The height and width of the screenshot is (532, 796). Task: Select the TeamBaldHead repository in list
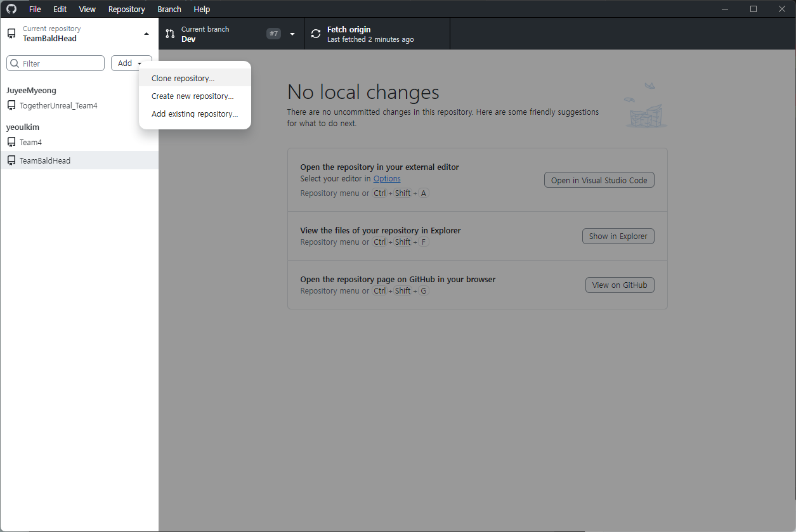click(79, 160)
